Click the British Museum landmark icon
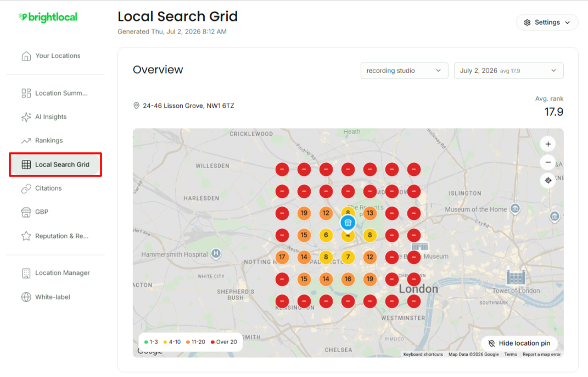 419,246
